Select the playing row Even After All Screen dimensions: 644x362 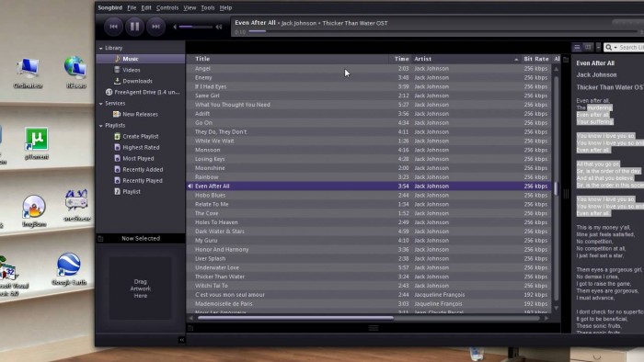pos(368,187)
